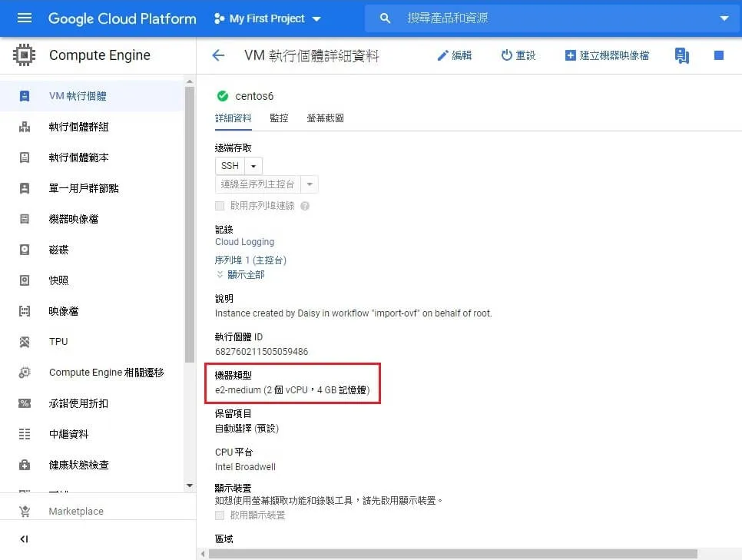Enable the 啟用序列埠連線 checkbox

click(x=221, y=205)
